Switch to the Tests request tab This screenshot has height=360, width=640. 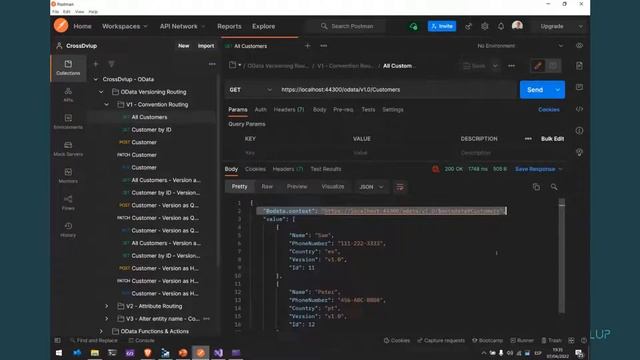368,109
